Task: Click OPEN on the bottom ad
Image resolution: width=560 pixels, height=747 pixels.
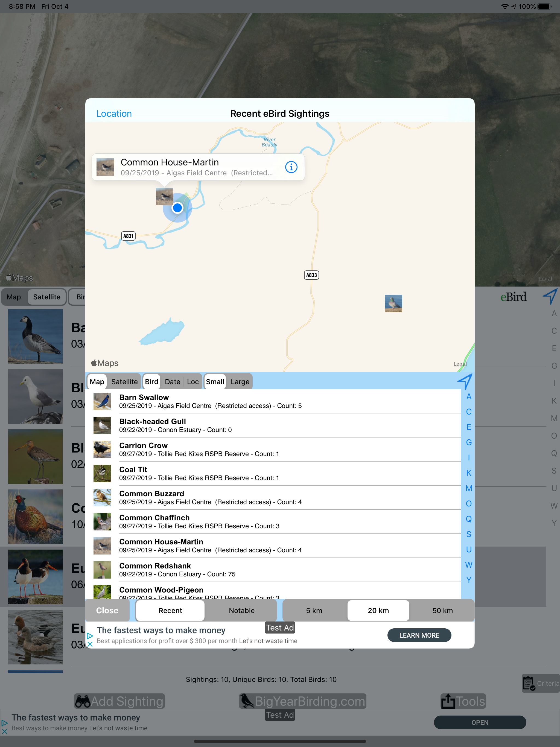Action: click(x=480, y=722)
